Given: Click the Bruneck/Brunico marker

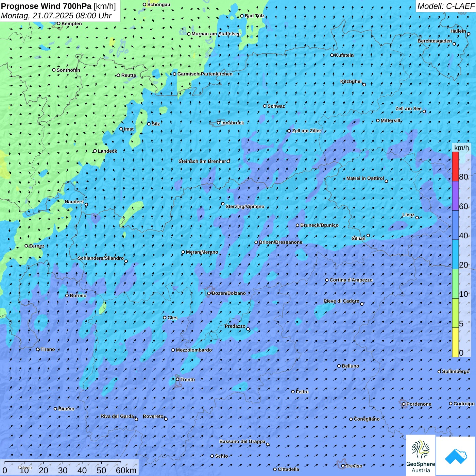Looking at the screenshot, I should (297, 225).
